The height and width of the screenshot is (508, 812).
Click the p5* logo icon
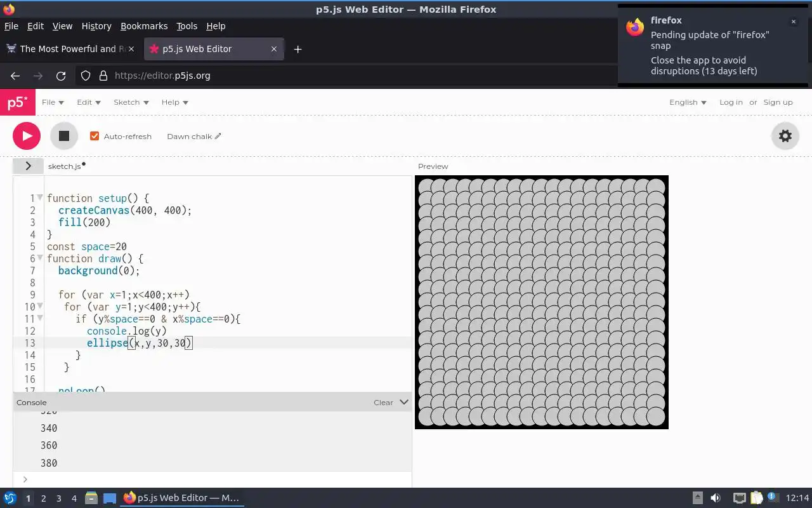[x=17, y=103]
